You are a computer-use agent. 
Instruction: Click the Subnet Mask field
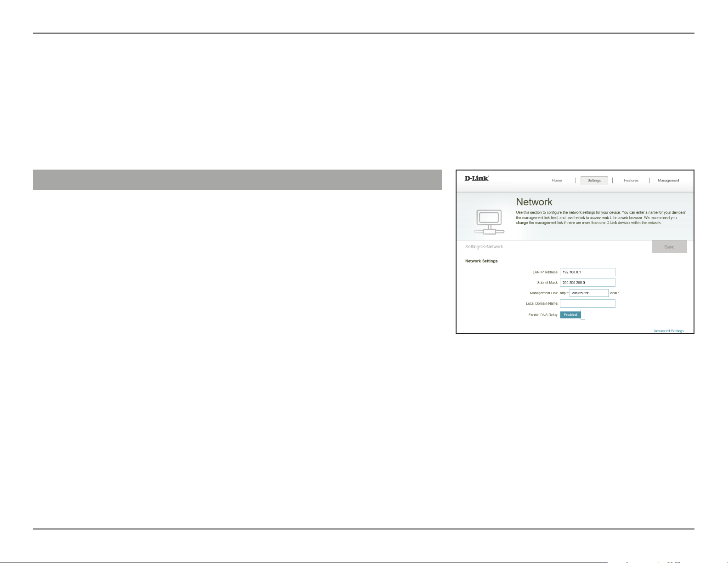coord(587,283)
